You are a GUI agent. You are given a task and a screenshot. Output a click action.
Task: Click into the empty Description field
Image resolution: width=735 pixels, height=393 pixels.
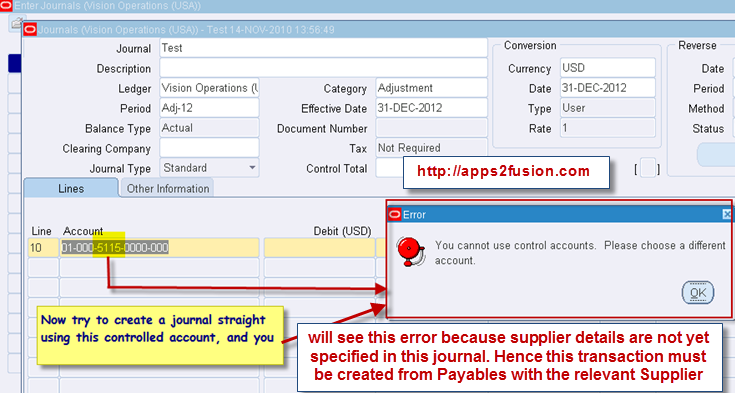(x=323, y=68)
